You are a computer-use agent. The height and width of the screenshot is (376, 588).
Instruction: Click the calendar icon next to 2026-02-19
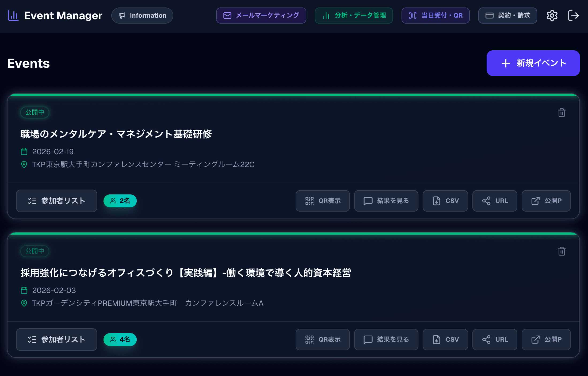24,151
